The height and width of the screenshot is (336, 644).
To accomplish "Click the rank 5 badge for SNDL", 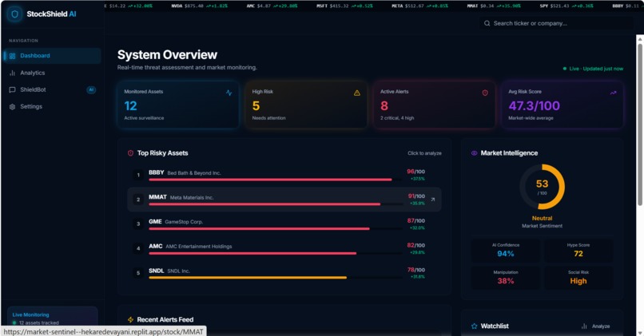I will [x=138, y=273].
